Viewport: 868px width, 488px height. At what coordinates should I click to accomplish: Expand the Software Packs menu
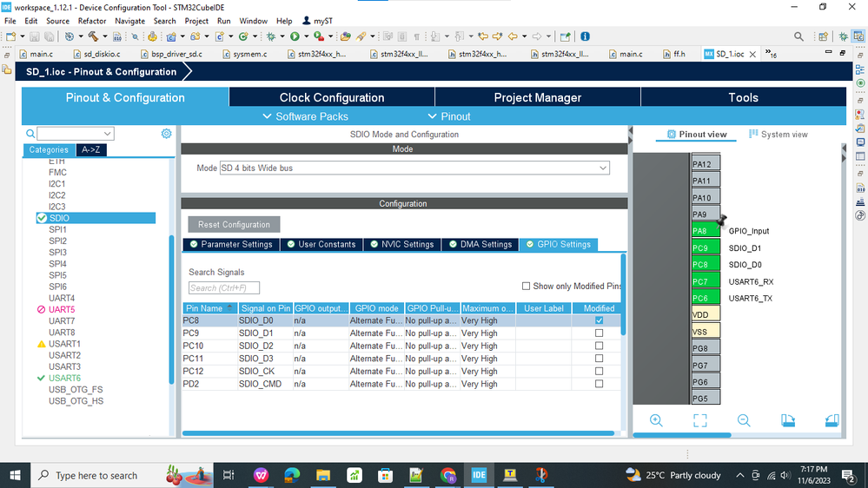305,116
